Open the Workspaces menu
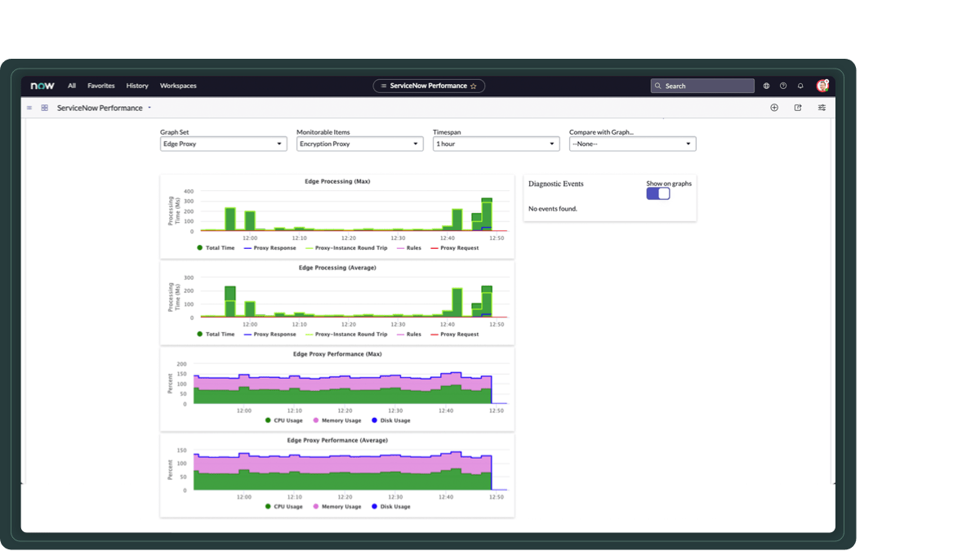 tap(178, 85)
